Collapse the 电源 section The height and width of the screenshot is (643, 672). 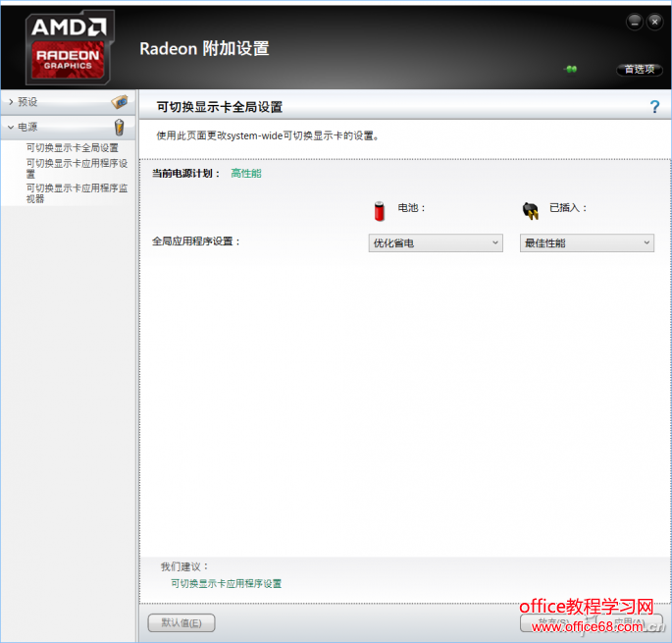68,127
